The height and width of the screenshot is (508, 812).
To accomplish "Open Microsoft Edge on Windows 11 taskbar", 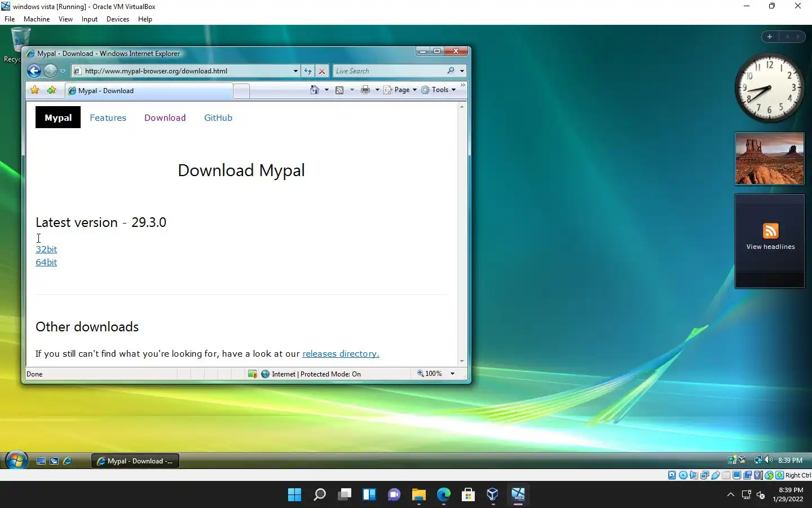I will tap(444, 494).
